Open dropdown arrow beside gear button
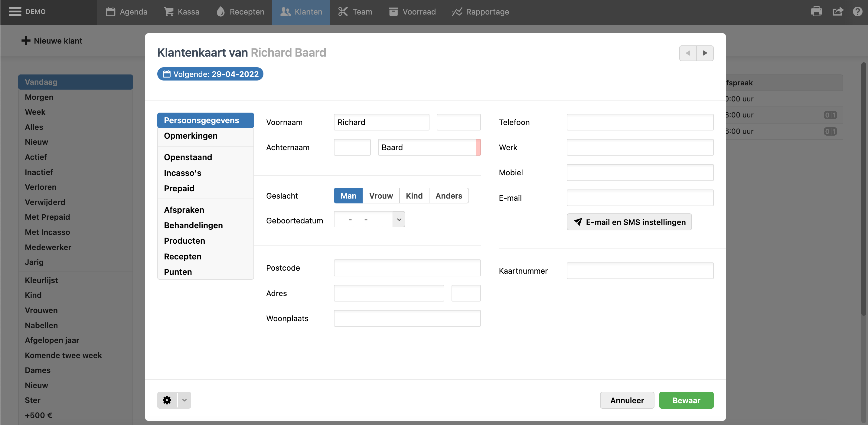The width and height of the screenshot is (868, 425). 184,400
